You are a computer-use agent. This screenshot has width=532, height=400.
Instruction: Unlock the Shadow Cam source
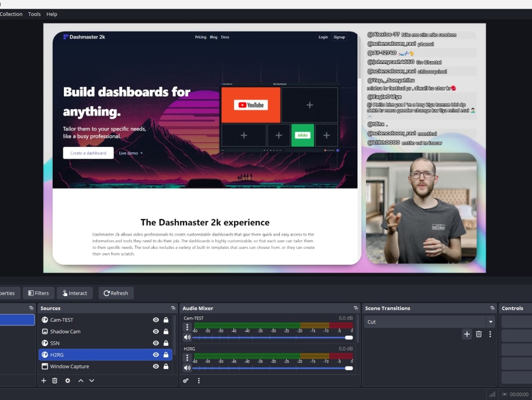click(x=166, y=331)
